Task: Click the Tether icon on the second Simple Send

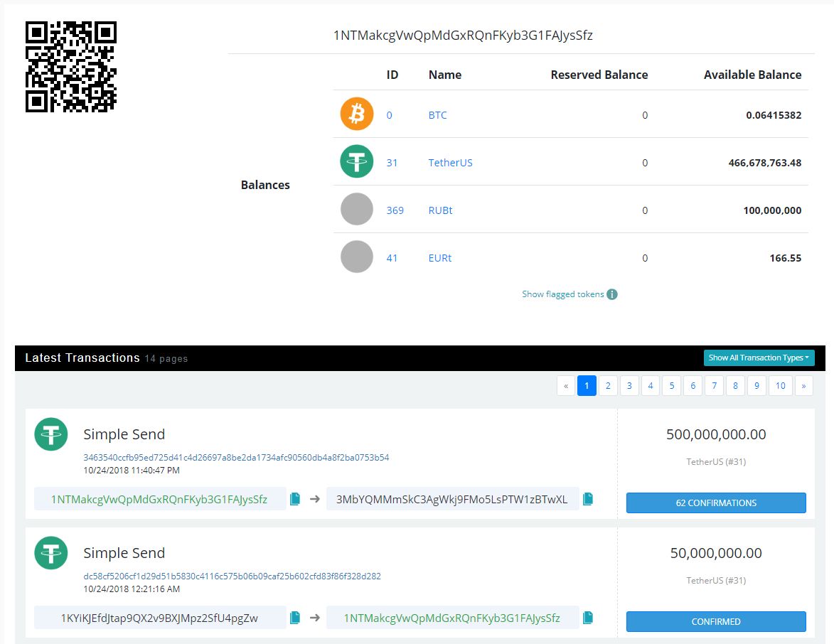Action: pos(50,553)
